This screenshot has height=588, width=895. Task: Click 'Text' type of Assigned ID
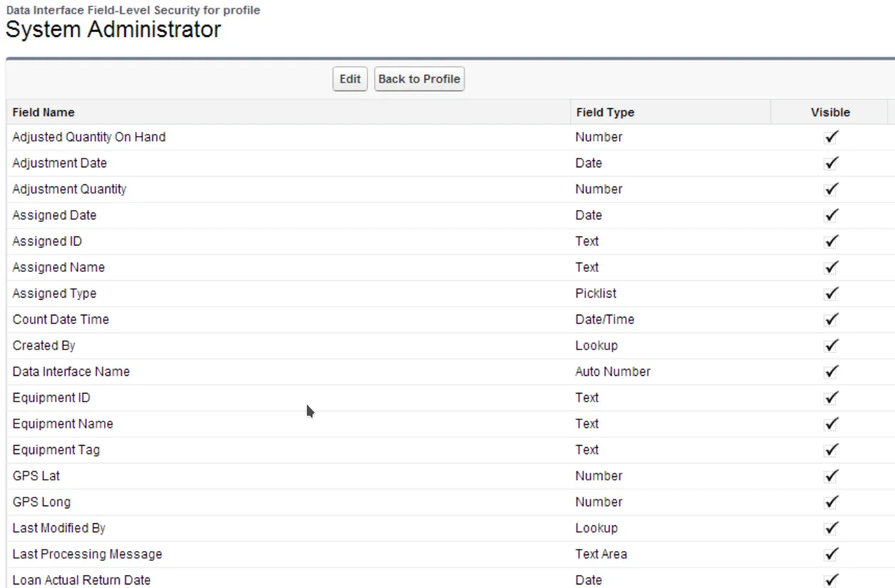(587, 241)
